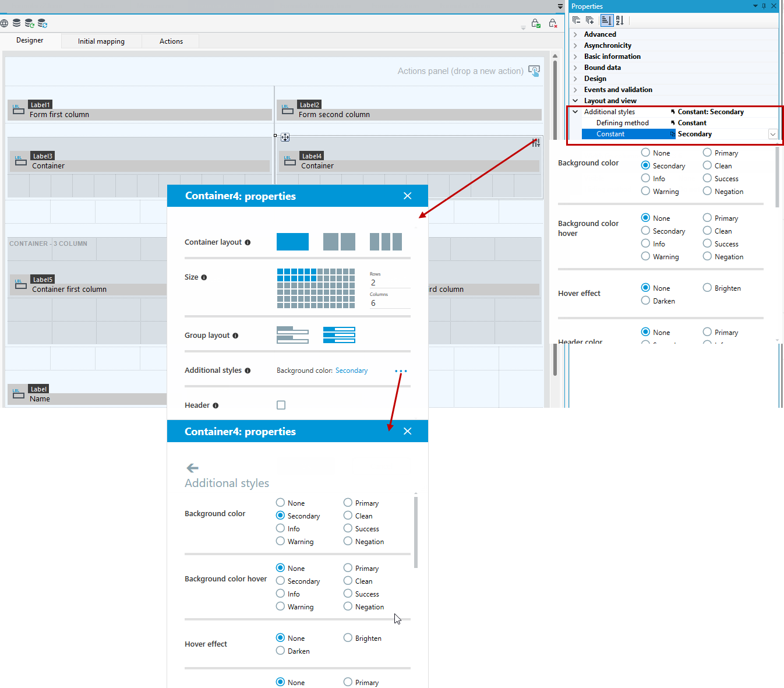Click the globe icon in the designer toolbar
Viewport: 784px width, 688px height.
click(x=4, y=23)
